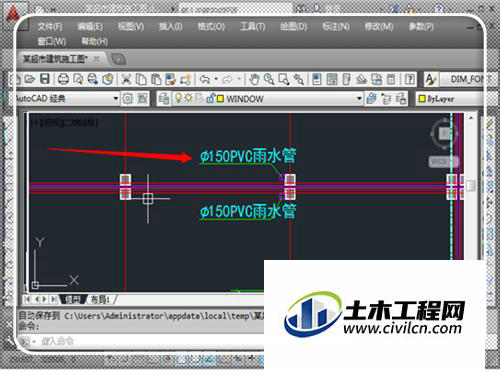Open QuickCalc calculator icon
500x370 pixels.
[x=391, y=79]
